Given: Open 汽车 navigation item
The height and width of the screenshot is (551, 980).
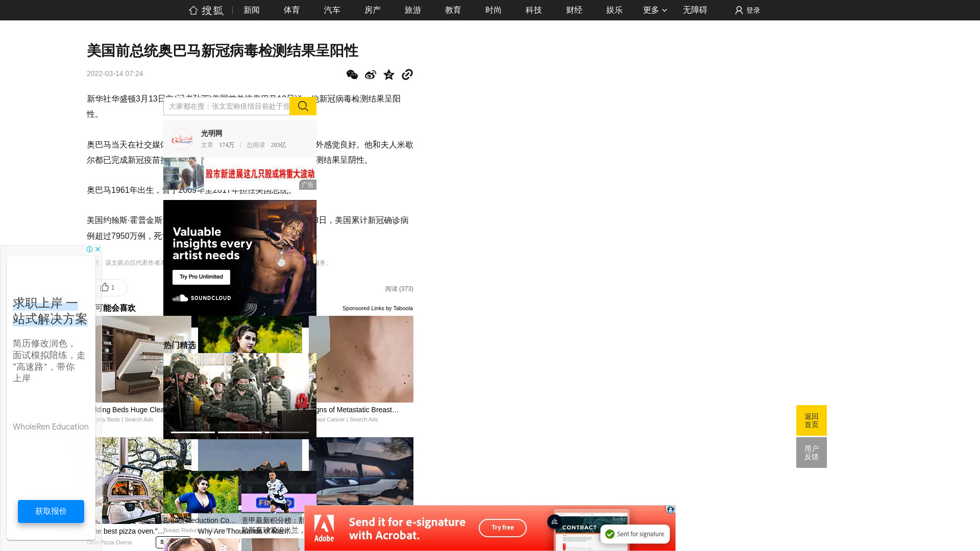Looking at the screenshot, I should tap(332, 10).
